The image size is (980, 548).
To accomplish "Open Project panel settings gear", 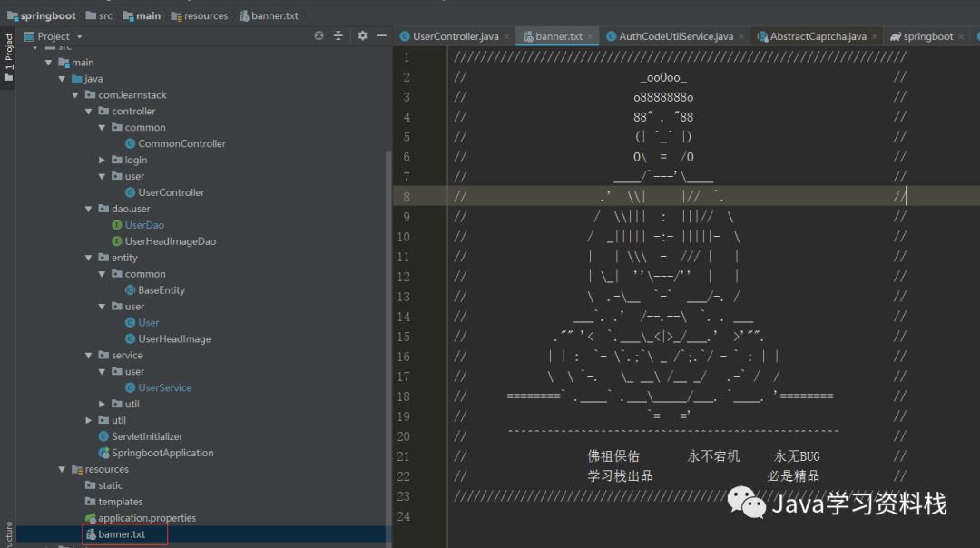I will tap(362, 36).
